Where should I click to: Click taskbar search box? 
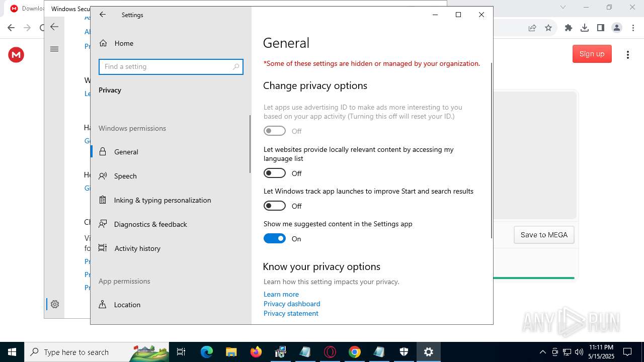click(x=97, y=352)
